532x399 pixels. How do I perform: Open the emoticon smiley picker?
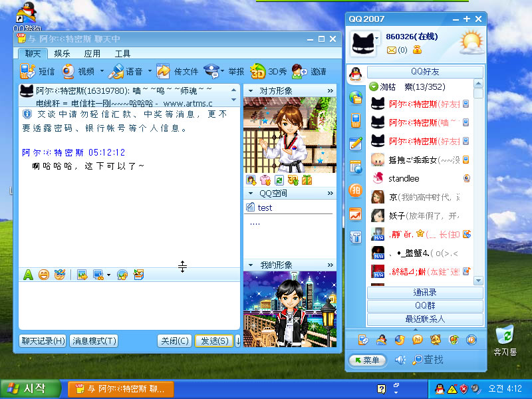(x=44, y=275)
